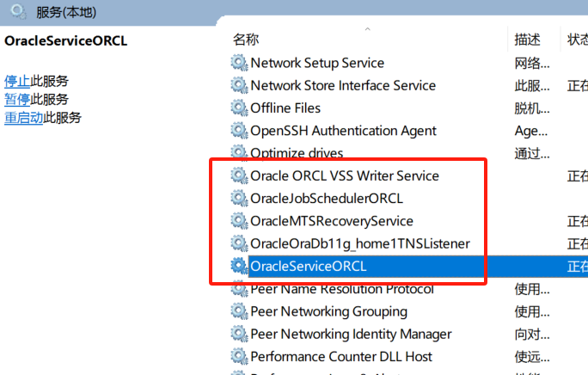Viewport: 588px width, 375px height.
Task: Click the 描述 column header
Action: pos(527,40)
